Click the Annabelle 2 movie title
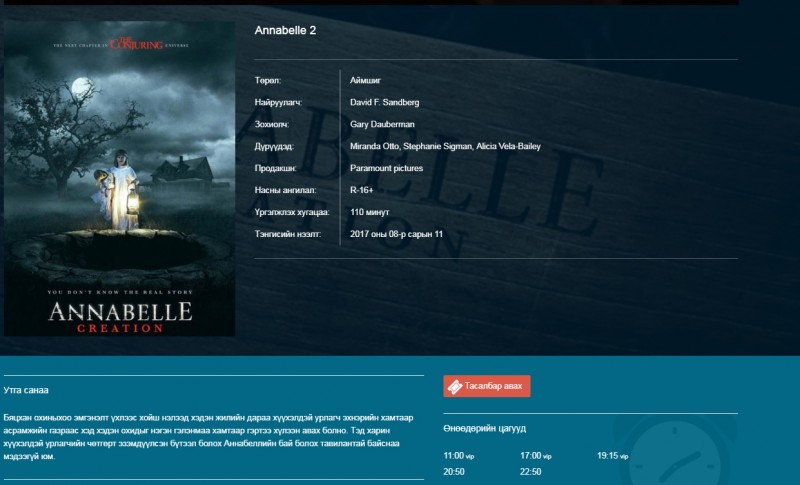This screenshot has width=800, height=485. coord(285,30)
